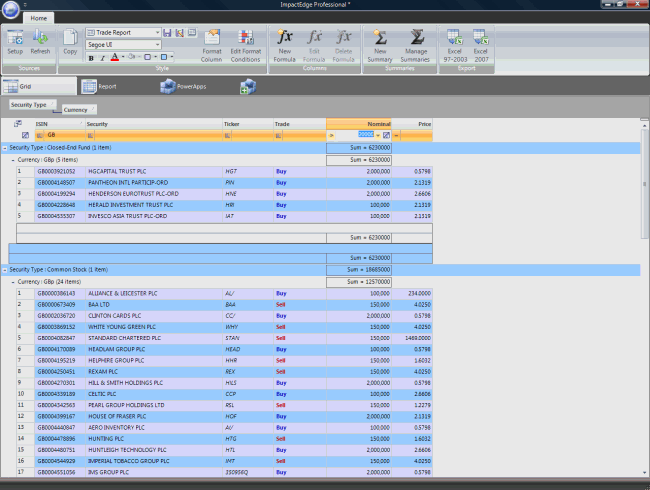Collapse the GBp (24 items) currency group
Screen dimensions: 650x490
[x=13, y=282]
